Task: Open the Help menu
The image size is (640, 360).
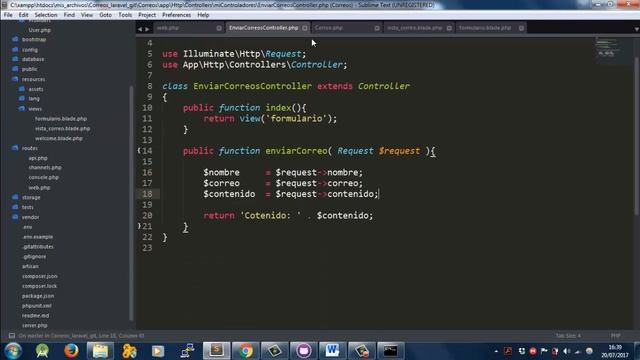Action: tap(203, 15)
